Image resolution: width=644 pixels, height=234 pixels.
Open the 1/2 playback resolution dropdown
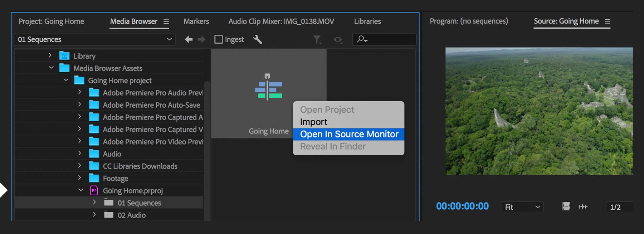pos(619,207)
